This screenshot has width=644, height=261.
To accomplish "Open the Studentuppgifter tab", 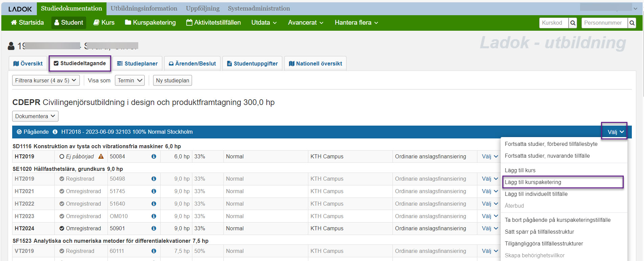I will [253, 63].
